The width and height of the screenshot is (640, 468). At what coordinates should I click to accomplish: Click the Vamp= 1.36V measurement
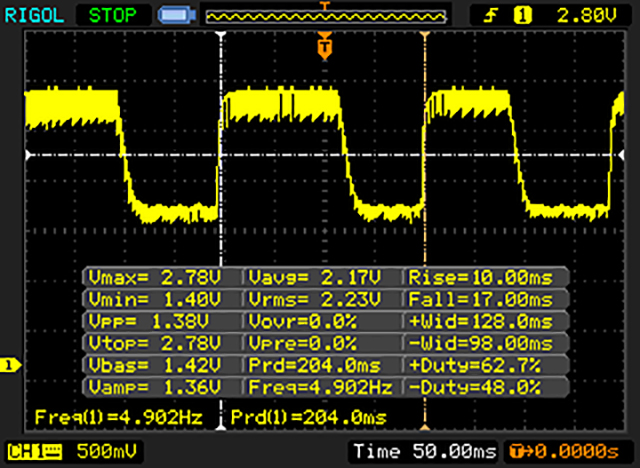coord(155,387)
